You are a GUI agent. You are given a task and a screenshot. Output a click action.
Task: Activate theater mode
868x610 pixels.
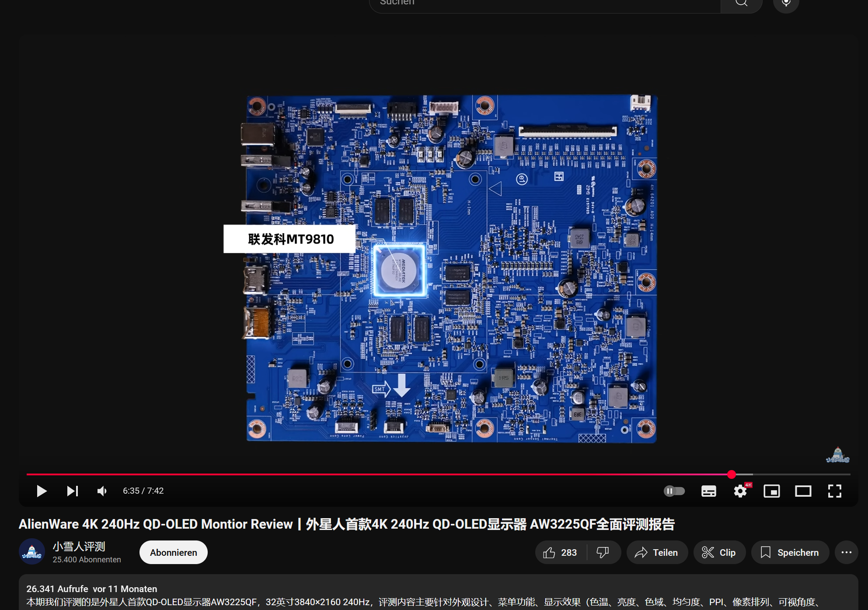[803, 491]
